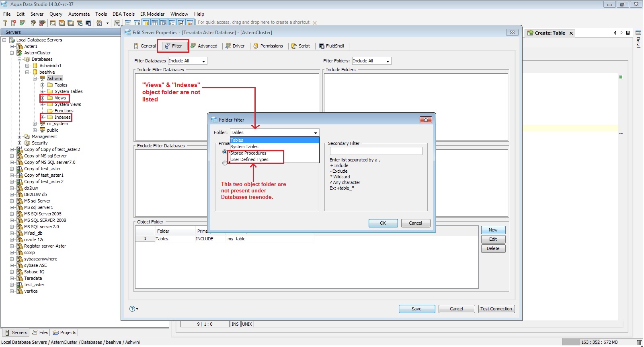Click the Teradata server icon
The height and width of the screenshot is (347, 644).
click(19, 278)
